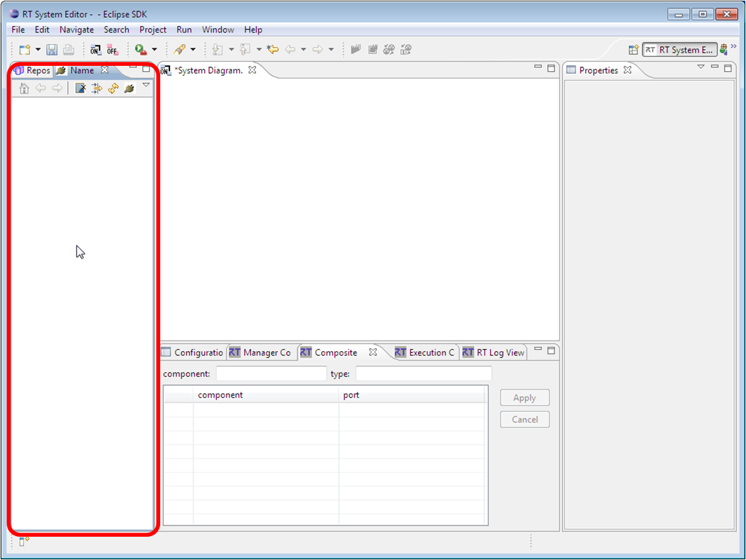This screenshot has width=746, height=560.
Task: Close the Composite view tab
Action: (373, 352)
